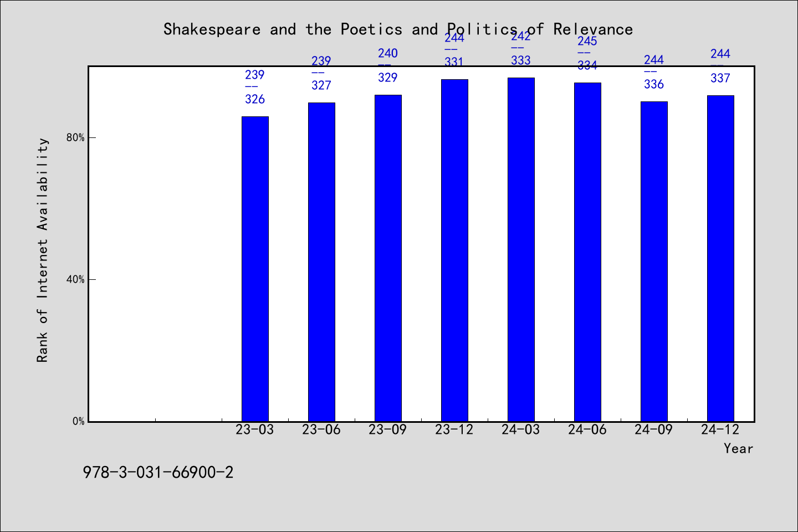Click the value 329 above the 23-09 bar
This screenshot has height=532, width=798.
(388, 78)
